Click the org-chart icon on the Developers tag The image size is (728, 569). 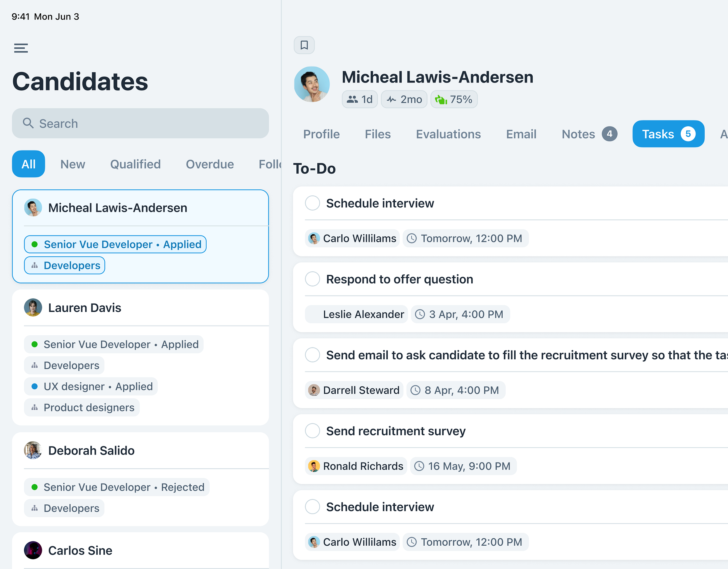pos(35,266)
